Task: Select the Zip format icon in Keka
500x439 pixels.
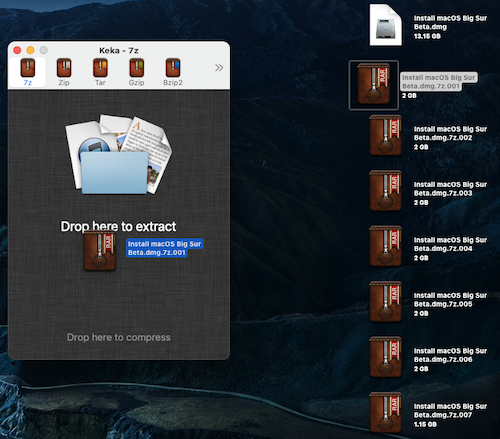Action: click(64, 68)
